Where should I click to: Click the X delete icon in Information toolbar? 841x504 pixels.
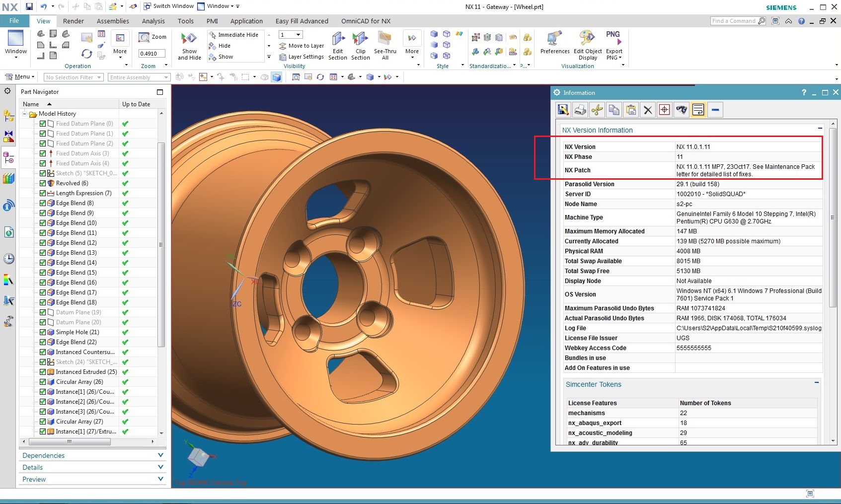coord(648,110)
